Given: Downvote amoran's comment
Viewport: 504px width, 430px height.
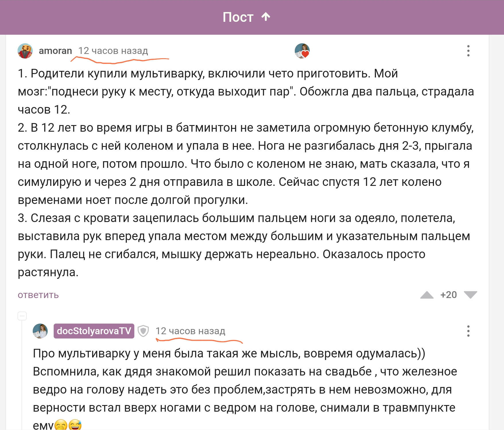Looking at the screenshot, I should [470, 295].
